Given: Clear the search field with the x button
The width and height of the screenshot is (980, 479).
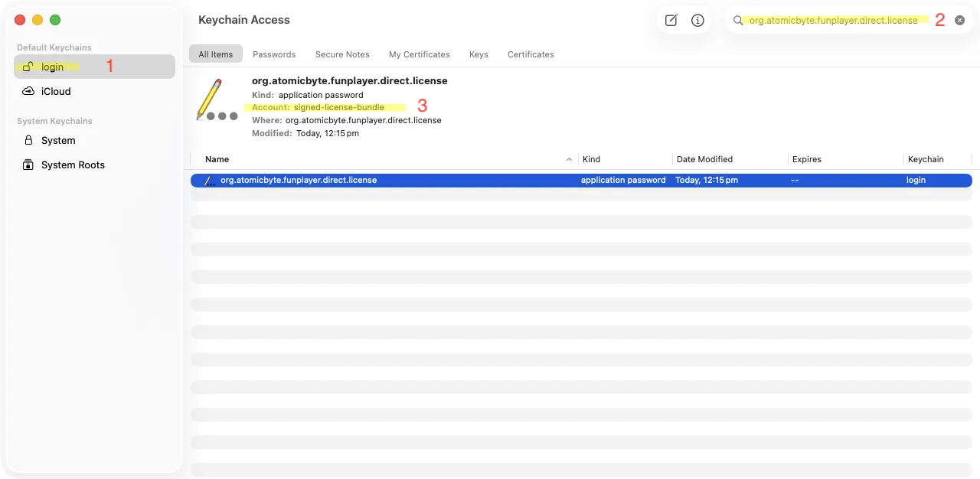Looking at the screenshot, I should pos(959,21).
